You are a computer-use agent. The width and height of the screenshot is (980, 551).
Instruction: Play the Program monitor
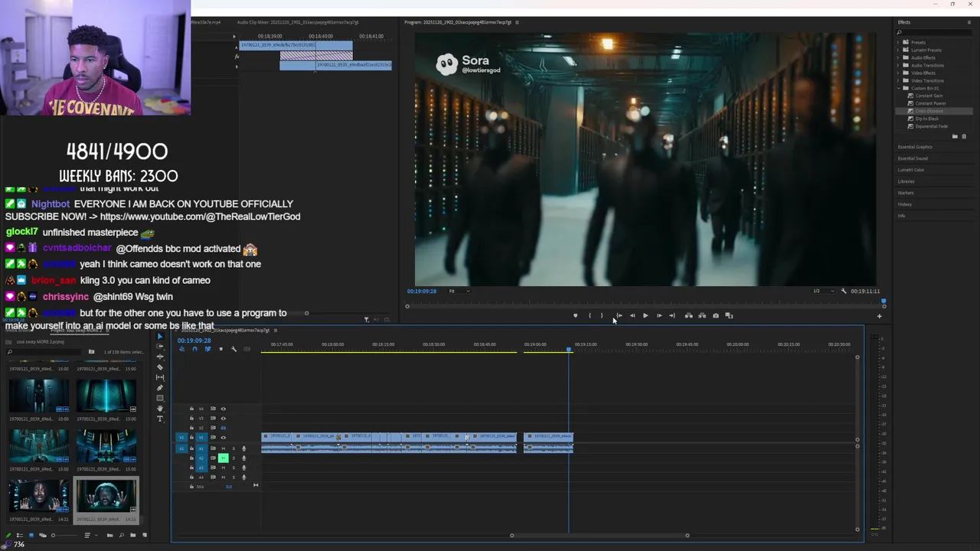[645, 315]
